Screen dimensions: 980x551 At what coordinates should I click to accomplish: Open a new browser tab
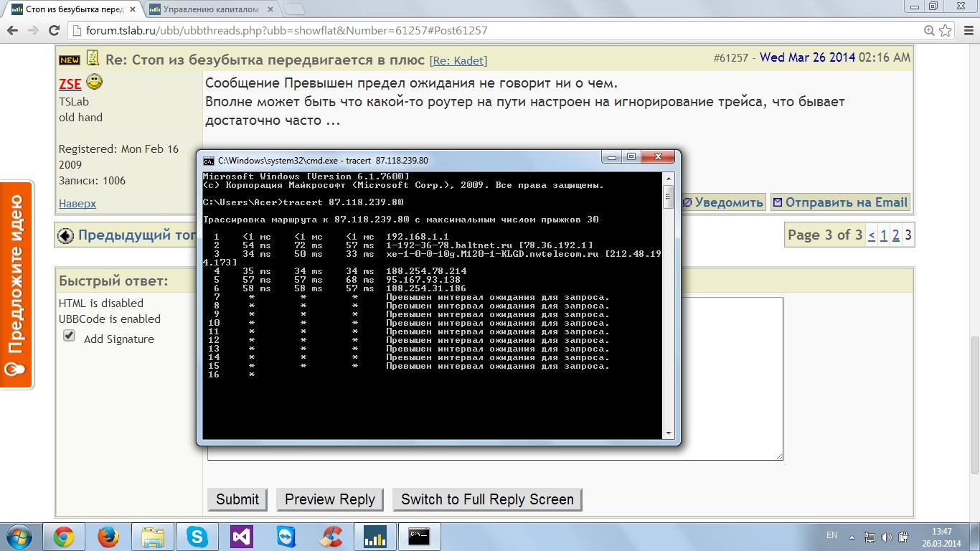tap(294, 10)
